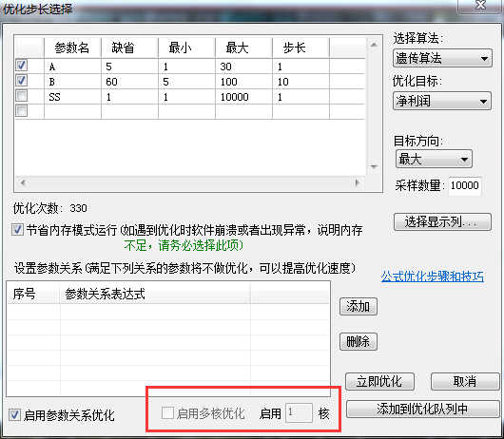Select the step value 10 for parameter B
The height and width of the screenshot is (439, 504).
point(300,82)
